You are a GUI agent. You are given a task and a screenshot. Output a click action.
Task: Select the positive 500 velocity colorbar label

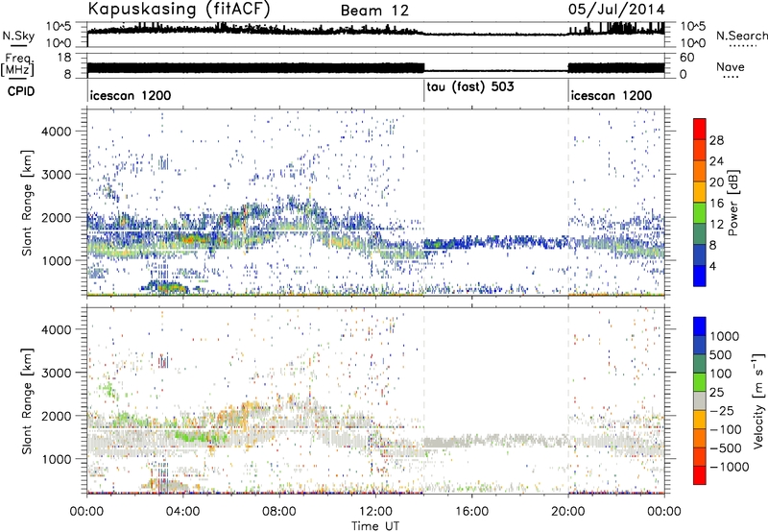(720, 355)
